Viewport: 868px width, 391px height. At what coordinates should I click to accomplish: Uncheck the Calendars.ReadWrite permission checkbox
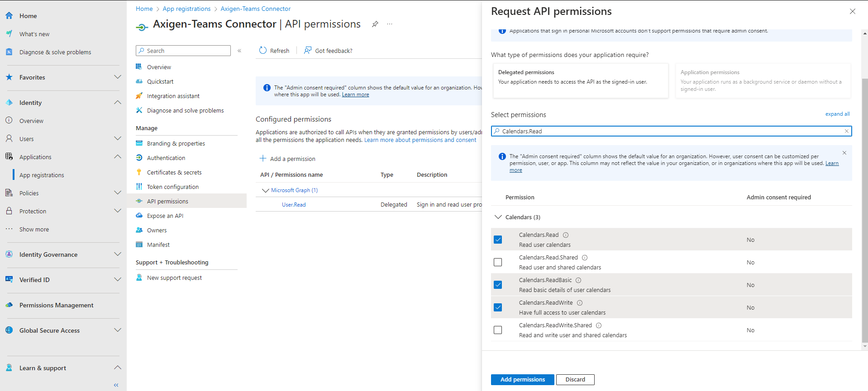tap(498, 307)
